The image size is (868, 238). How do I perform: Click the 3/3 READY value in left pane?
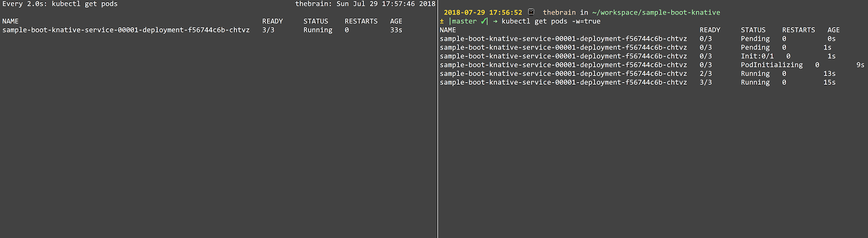(268, 30)
